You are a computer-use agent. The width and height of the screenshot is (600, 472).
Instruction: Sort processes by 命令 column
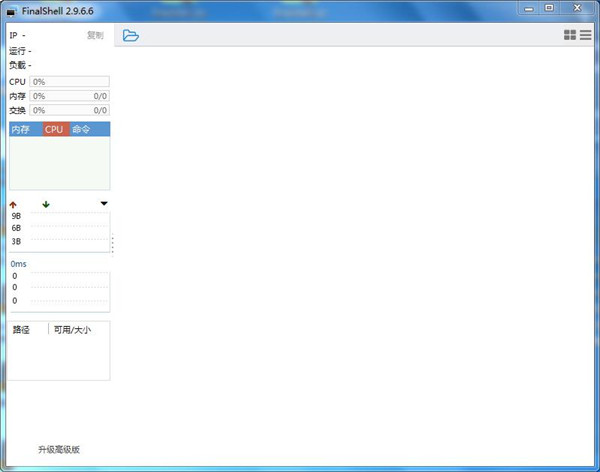coord(81,130)
